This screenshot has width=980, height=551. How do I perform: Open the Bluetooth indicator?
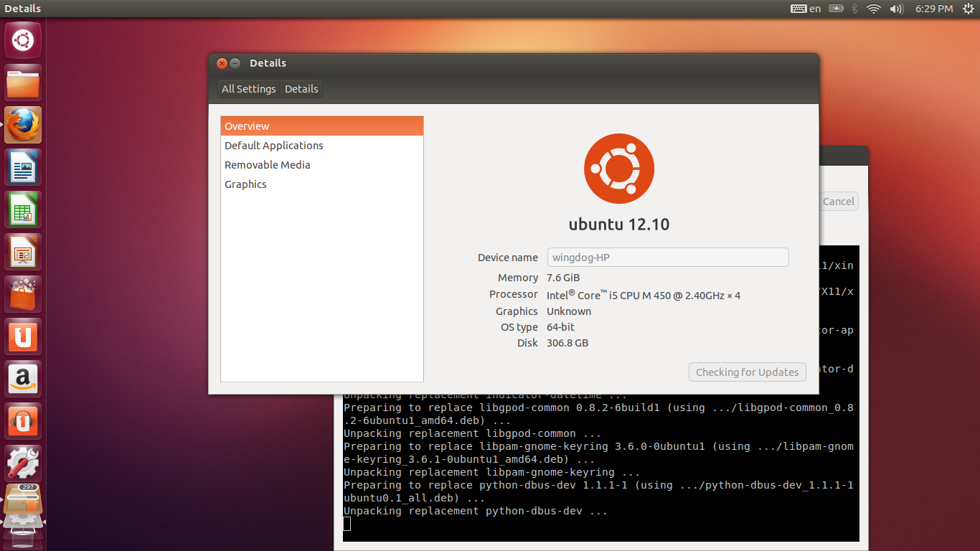click(854, 9)
